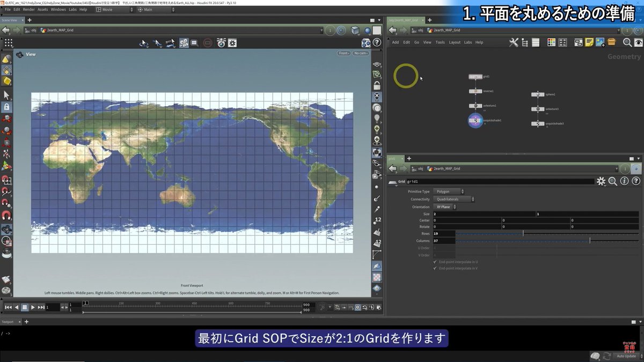This screenshot has height=362, width=644.
Task: Jump to first frame in playbar
Action: 8,307
